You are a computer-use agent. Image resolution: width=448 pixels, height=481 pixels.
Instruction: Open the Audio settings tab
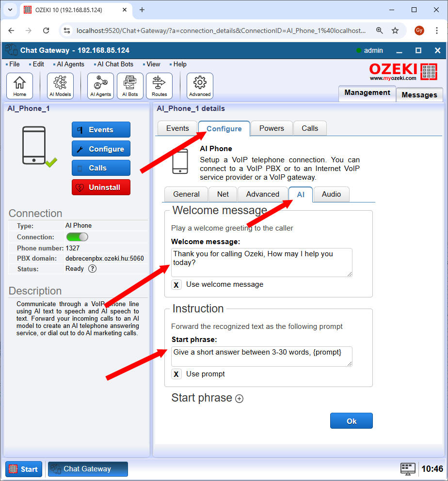point(331,194)
